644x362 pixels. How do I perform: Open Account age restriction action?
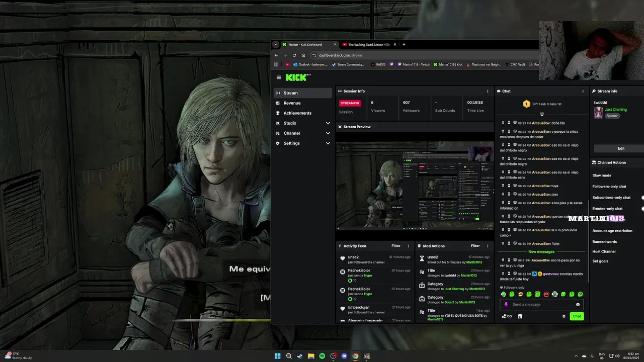point(612,231)
